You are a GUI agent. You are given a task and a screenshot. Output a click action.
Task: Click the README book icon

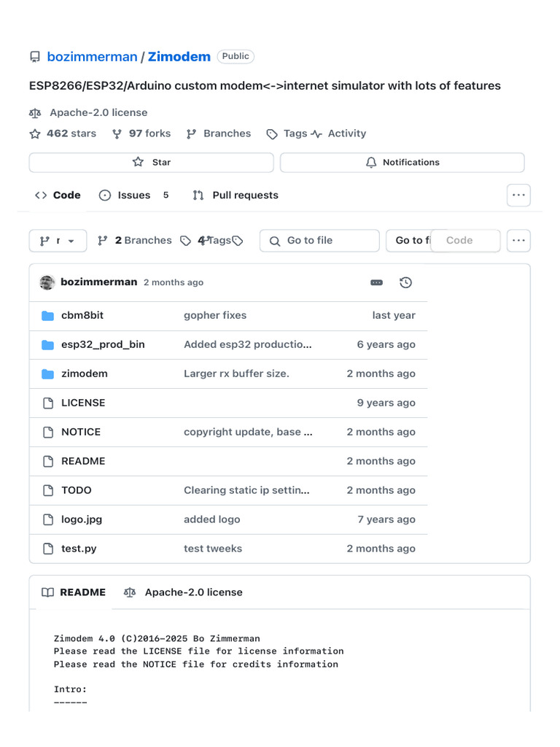(47, 592)
